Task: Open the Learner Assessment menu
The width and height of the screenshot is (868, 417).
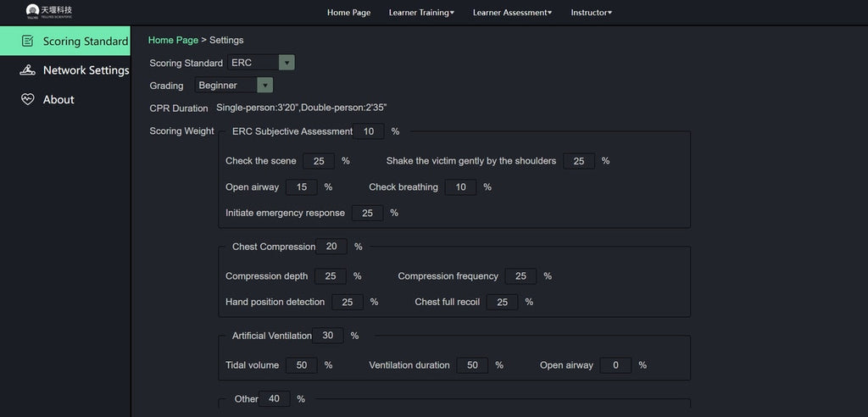Action: [x=512, y=13]
